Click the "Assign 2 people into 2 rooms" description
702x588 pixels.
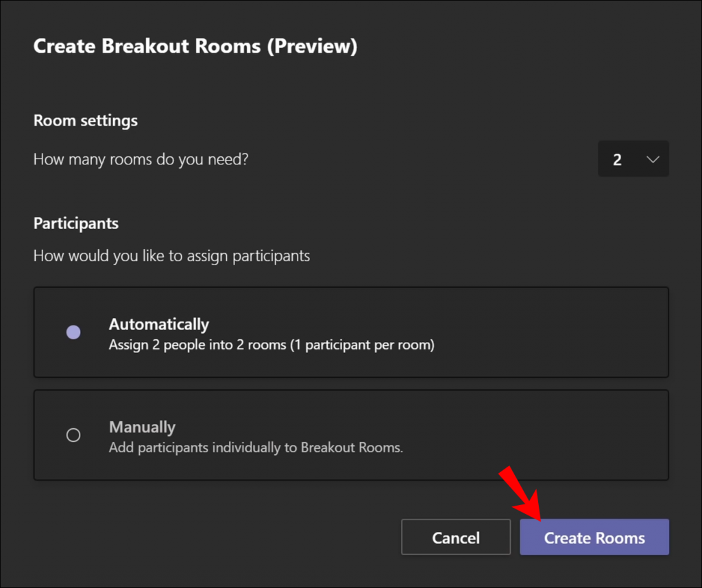click(271, 345)
